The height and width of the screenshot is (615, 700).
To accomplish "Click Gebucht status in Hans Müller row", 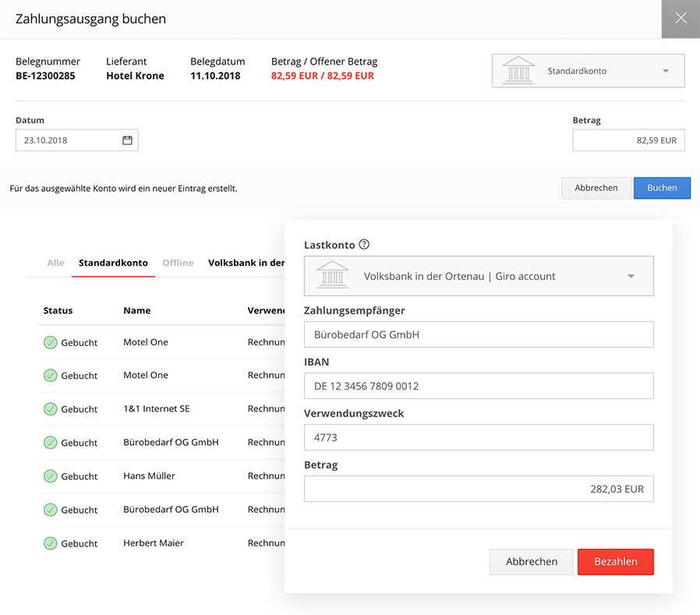I will 79,476.
